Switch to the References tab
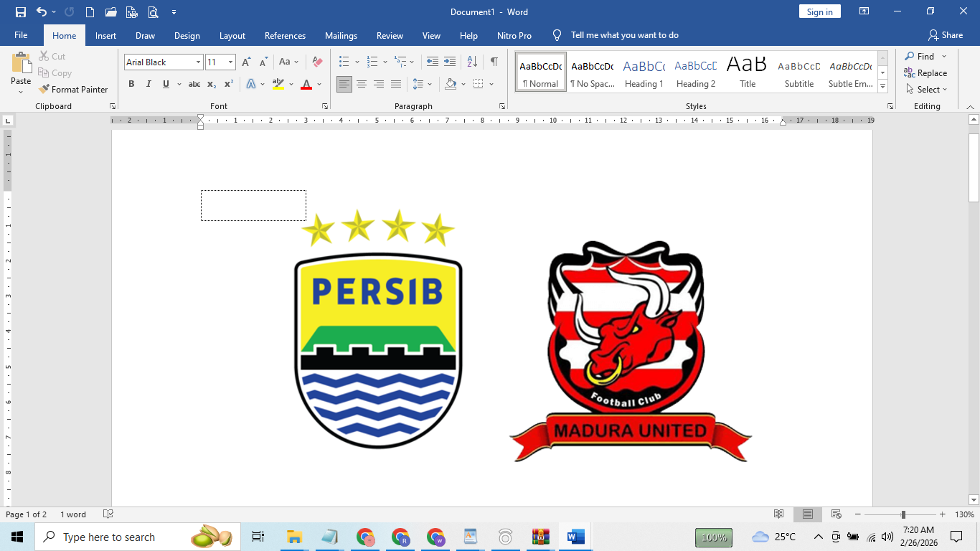The width and height of the screenshot is (980, 551). tap(285, 35)
